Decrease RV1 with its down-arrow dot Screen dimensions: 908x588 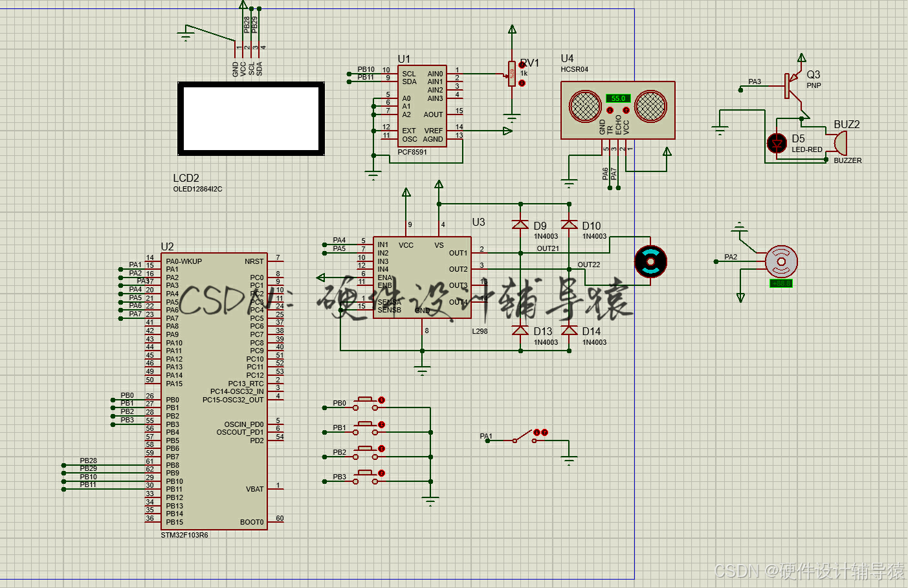[x=522, y=83]
